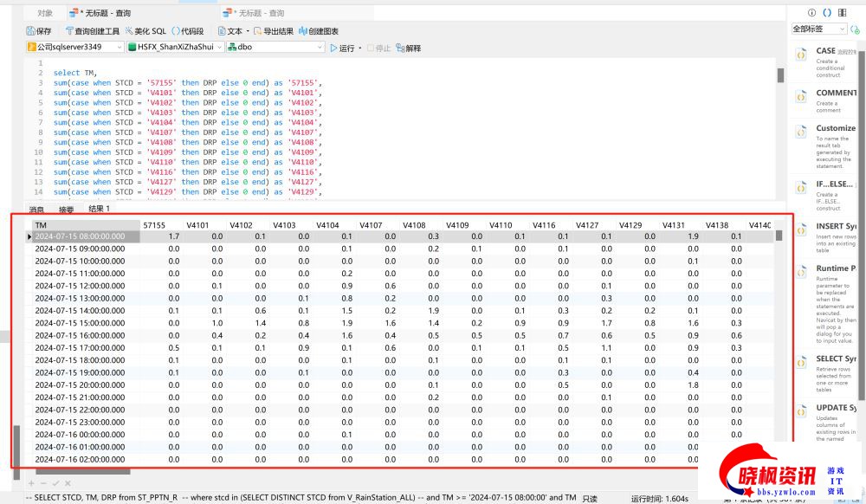Screen dimensions: 866x504
Task: Click the 只读 read-only status text
Action: [x=590, y=499]
